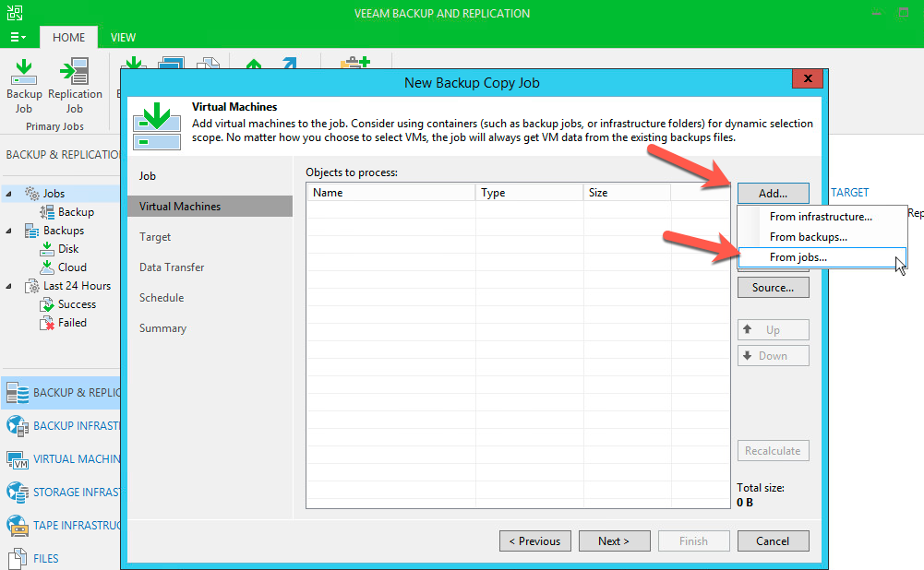Select Backup under Jobs in the tree

(x=76, y=212)
